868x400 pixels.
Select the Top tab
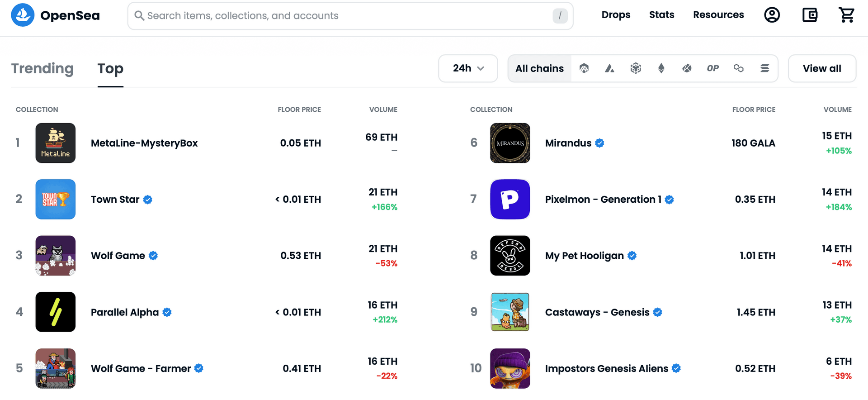click(x=110, y=68)
